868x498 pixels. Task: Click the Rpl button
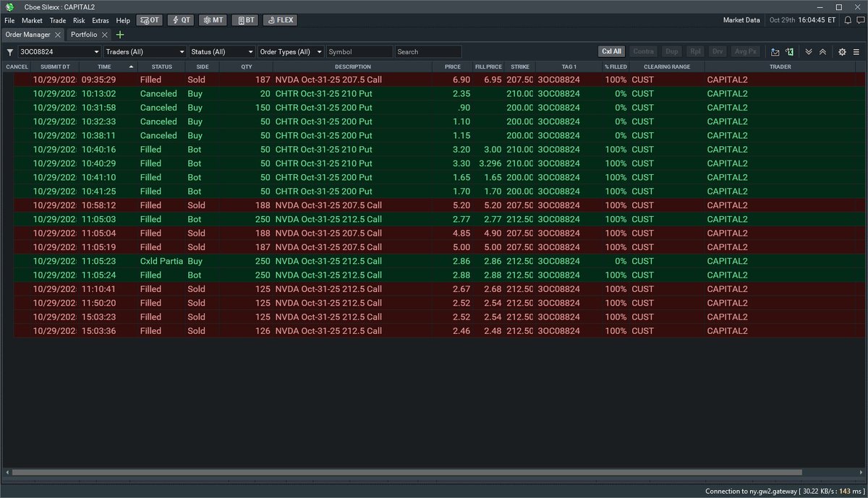click(695, 52)
